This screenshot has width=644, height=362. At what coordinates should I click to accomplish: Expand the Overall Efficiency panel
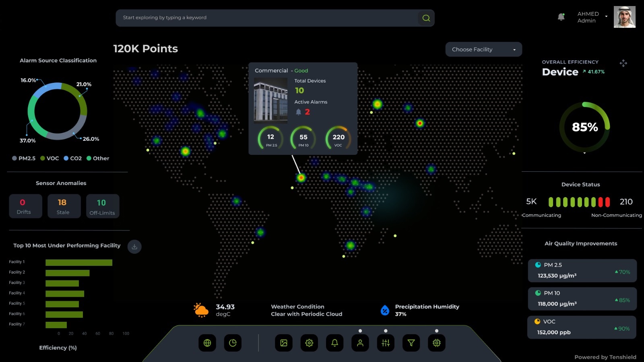coord(623,63)
